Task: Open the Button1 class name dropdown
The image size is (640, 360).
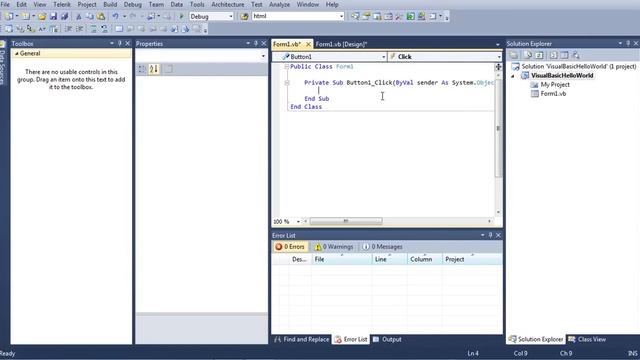Action: coord(384,57)
